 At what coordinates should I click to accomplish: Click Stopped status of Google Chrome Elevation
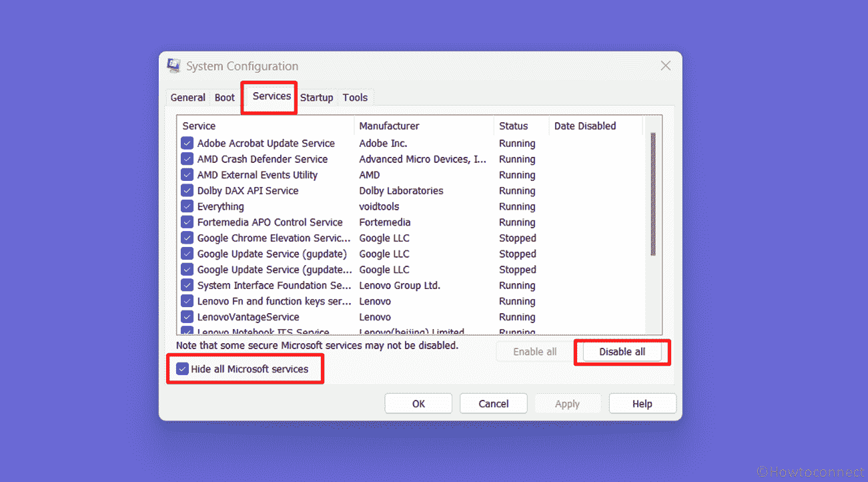click(517, 238)
